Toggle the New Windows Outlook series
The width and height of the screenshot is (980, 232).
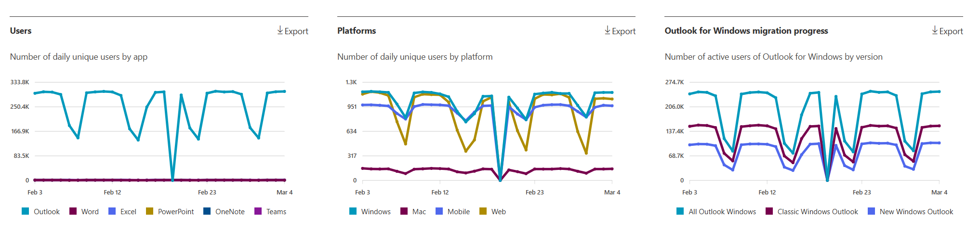click(911, 211)
